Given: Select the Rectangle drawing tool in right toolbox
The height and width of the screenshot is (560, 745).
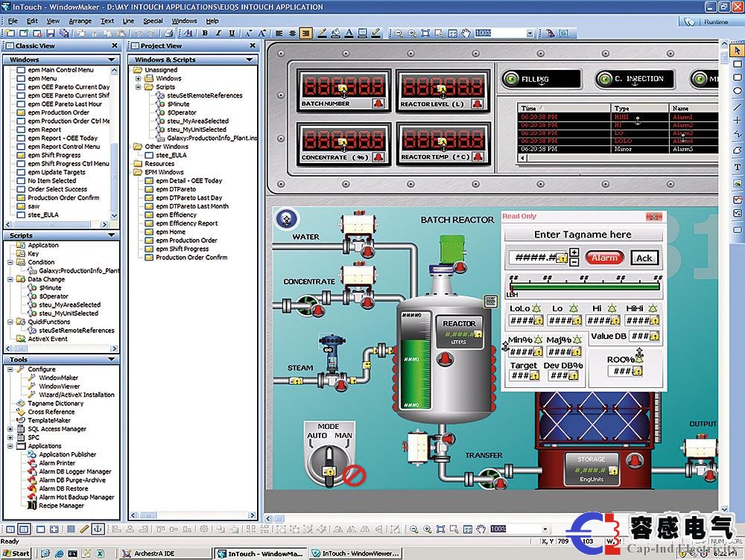Looking at the screenshot, I should click(737, 64).
